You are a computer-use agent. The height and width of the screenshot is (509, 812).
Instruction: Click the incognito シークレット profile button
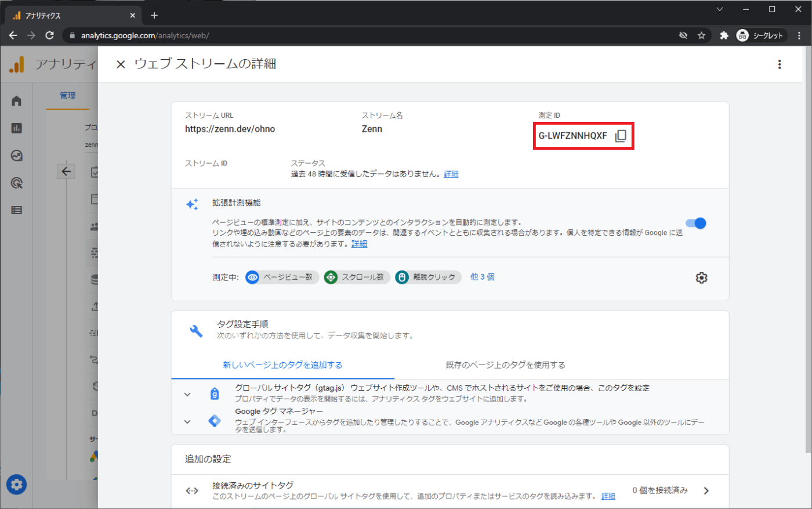(762, 35)
